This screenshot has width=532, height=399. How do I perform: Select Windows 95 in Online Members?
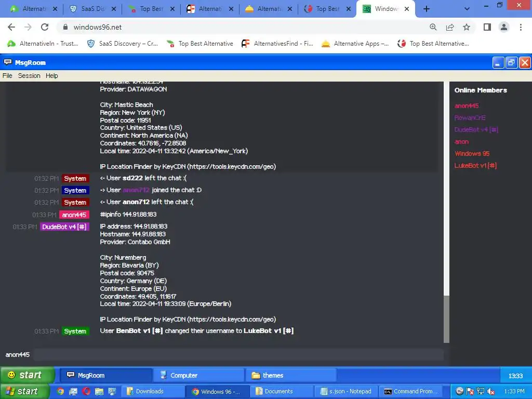pos(472,153)
